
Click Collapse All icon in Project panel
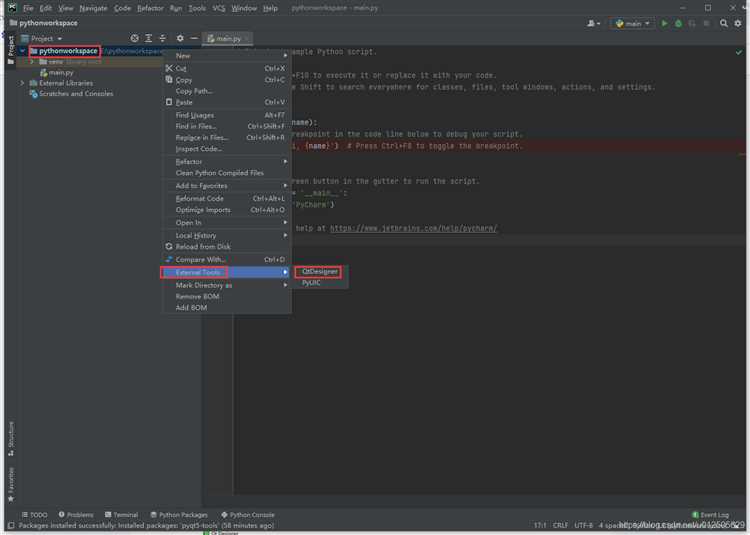(x=163, y=38)
